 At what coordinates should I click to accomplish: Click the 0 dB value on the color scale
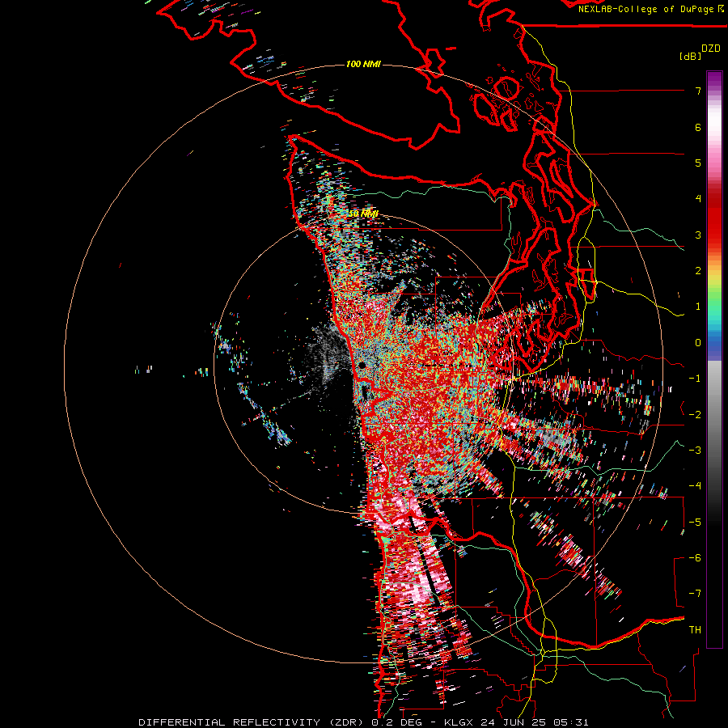[698, 343]
